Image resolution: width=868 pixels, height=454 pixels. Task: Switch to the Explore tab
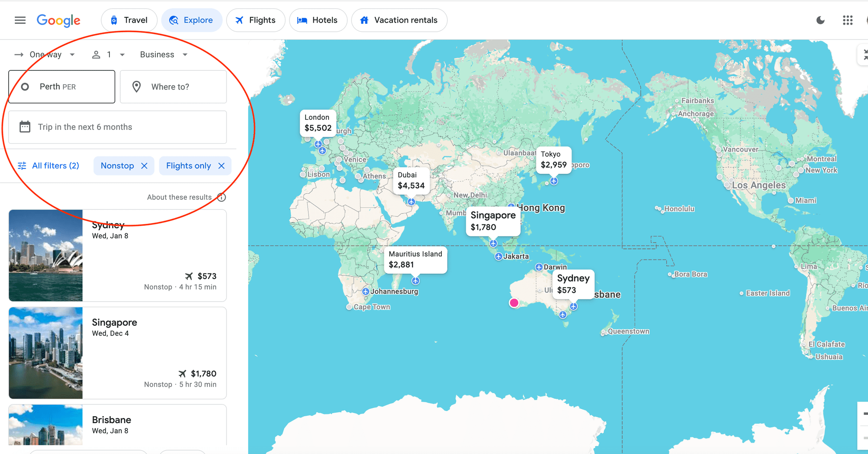coord(191,20)
